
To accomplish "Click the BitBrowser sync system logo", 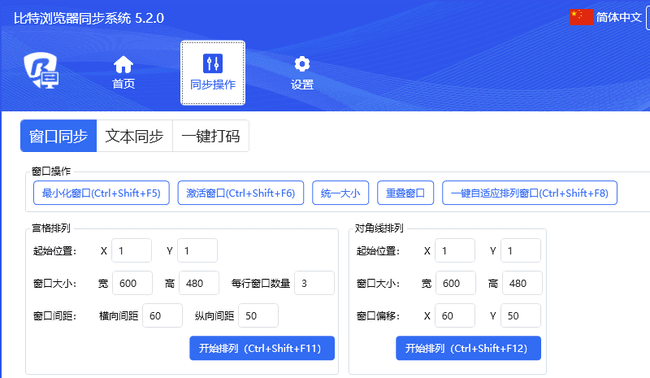I will coord(41,70).
